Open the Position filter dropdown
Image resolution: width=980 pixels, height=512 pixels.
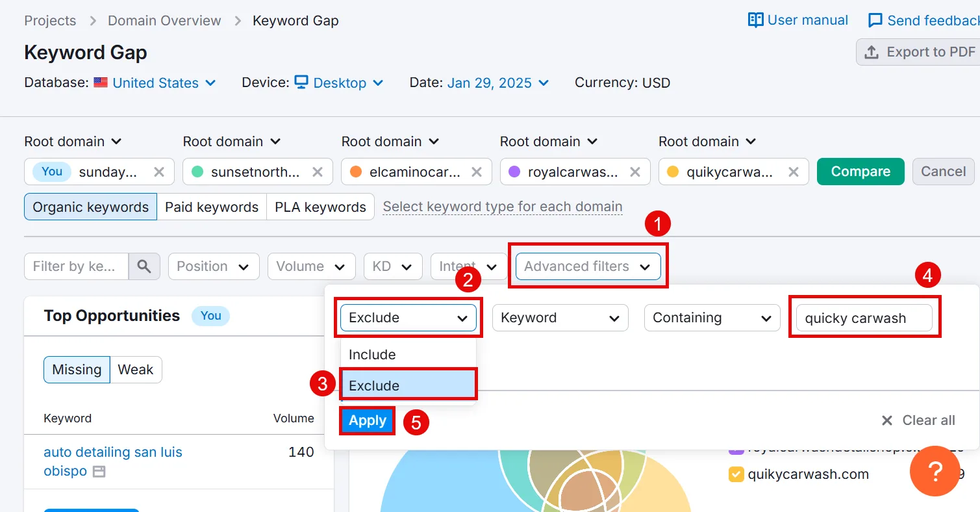214,266
